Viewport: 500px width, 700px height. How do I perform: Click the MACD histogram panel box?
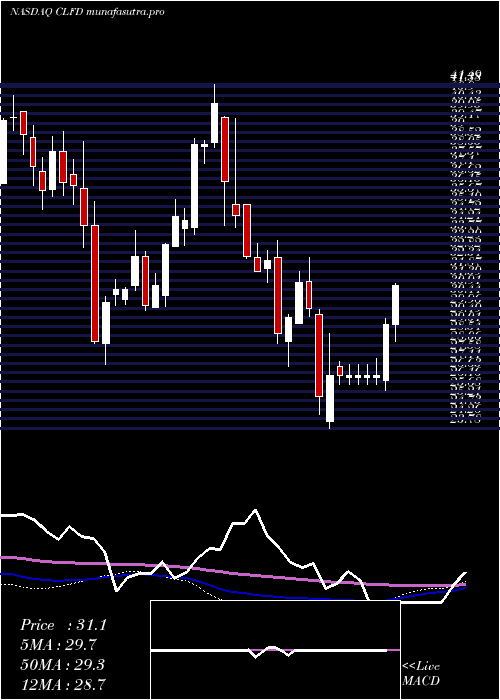(x=275, y=650)
